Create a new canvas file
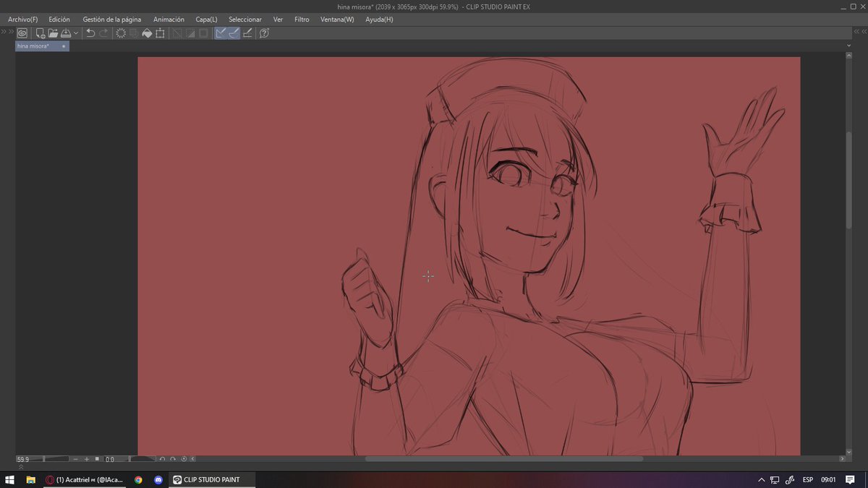 tap(41, 33)
